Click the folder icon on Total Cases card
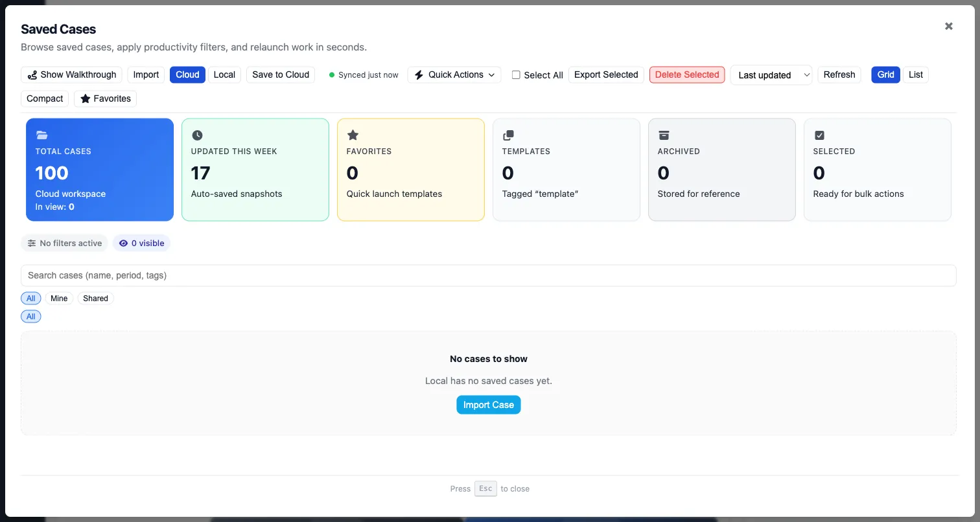The width and height of the screenshot is (980, 522). 41,135
